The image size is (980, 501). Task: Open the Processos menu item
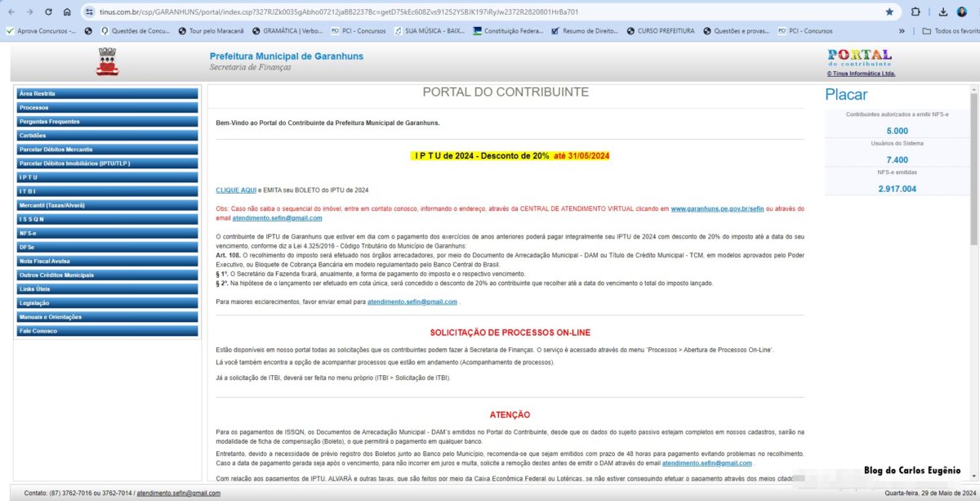click(x=108, y=108)
